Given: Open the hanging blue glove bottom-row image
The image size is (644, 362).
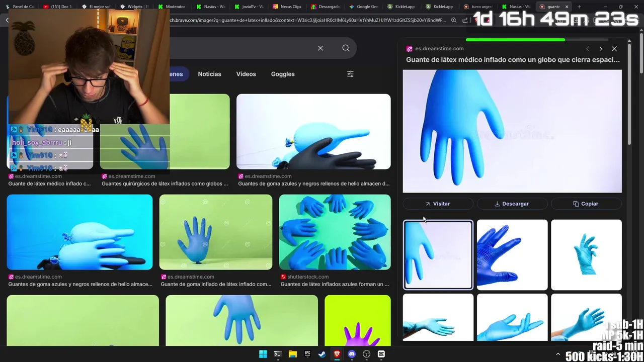Looking at the screenshot, I should [242, 320].
